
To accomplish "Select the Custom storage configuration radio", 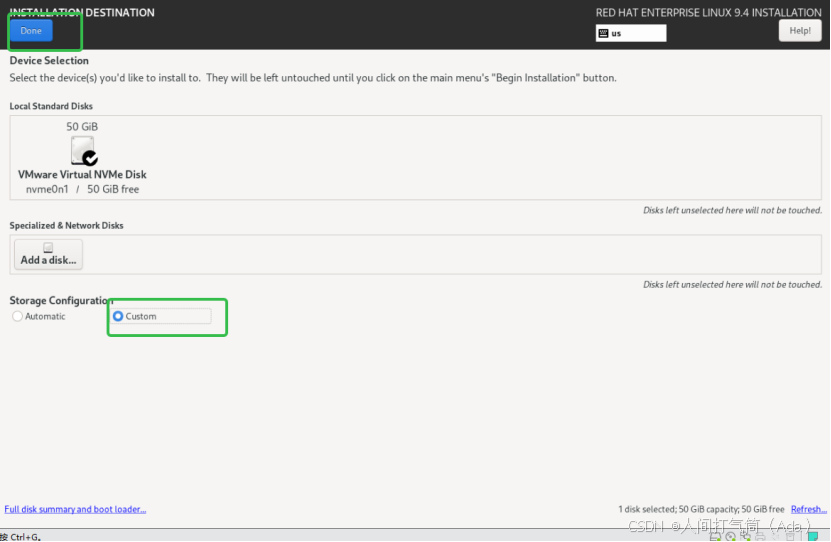I will click(118, 316).
